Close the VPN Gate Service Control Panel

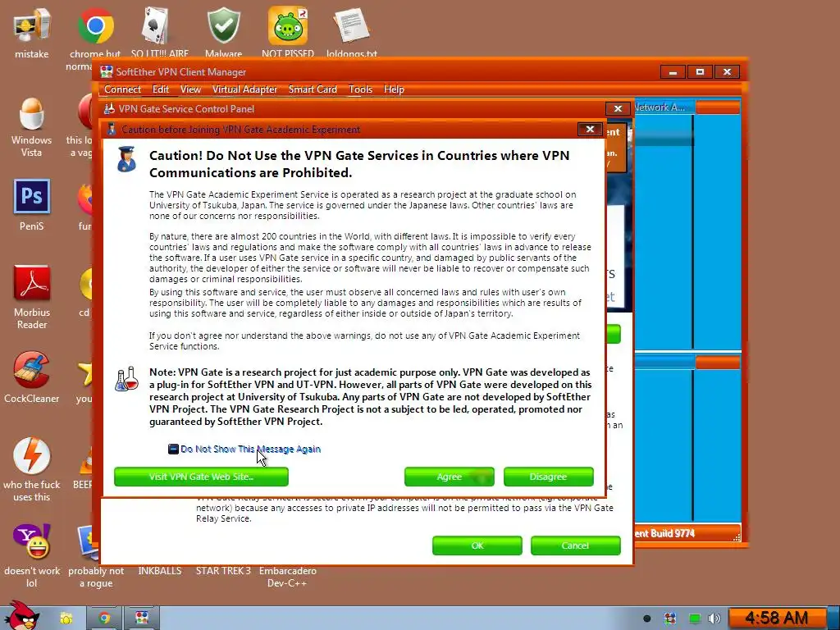(x=618, y=109)
